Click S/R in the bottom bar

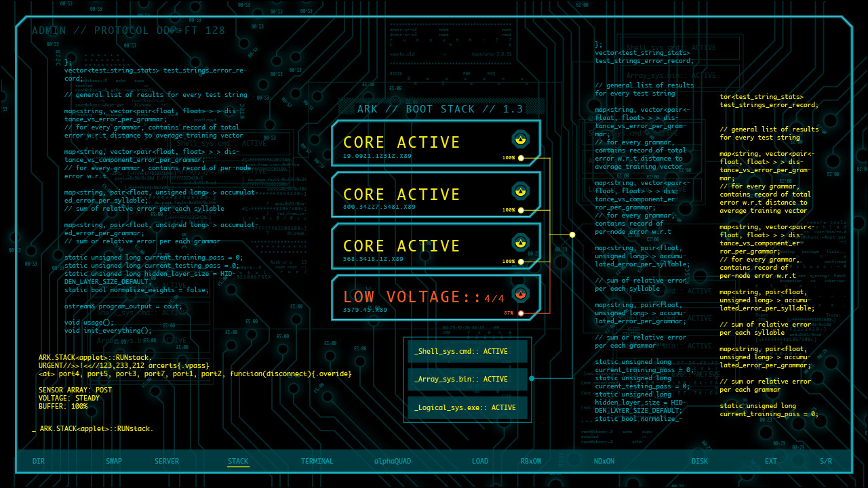(x=826, y=462)
